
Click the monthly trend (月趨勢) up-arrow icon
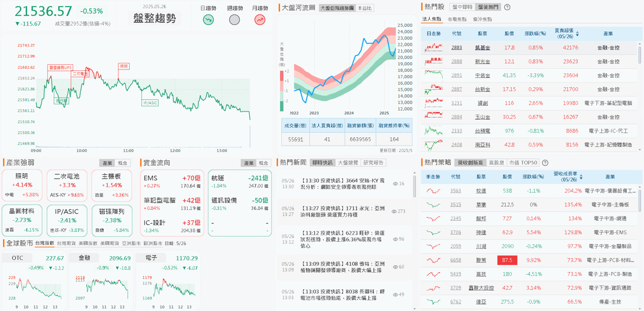(x=260, y=20)
